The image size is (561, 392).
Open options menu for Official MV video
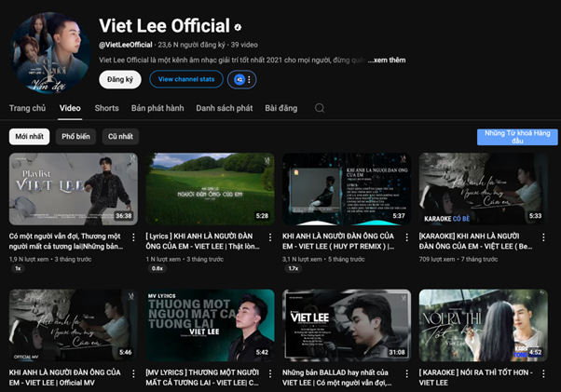(133, 373)
